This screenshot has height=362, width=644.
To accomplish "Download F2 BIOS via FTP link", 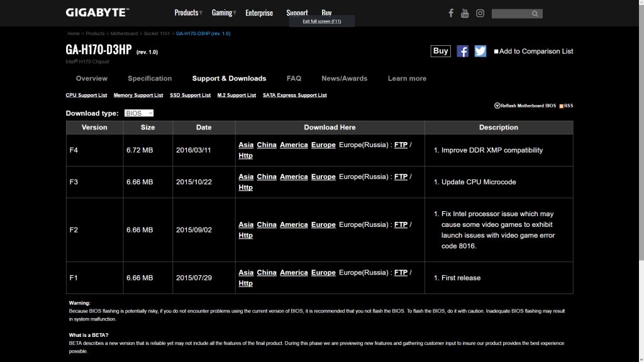I will point(401,225).
